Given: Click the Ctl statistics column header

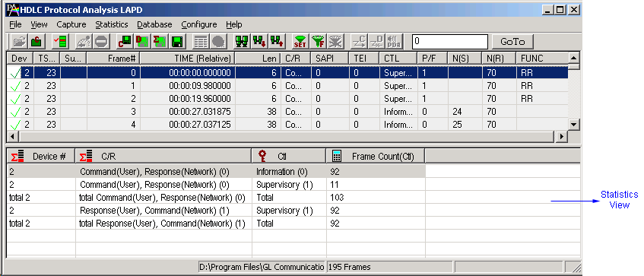Looking at the screenshot, I should click(289, 156).
